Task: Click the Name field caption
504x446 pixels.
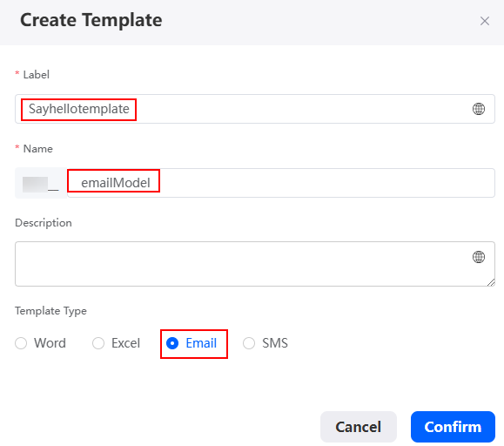Action: coord(38,149)
